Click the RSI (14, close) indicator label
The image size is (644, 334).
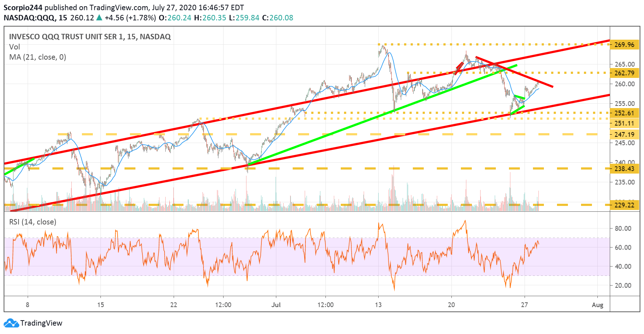tap(33, 222)
